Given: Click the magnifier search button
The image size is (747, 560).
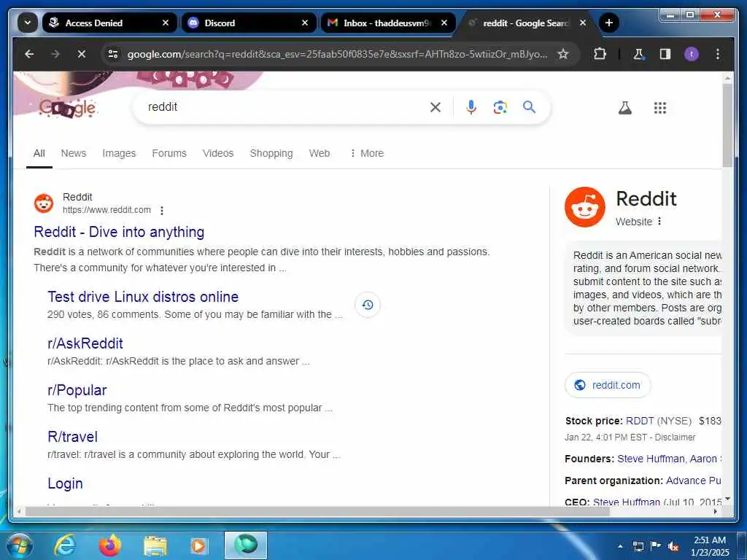Looking at the screenshot, I should coord(530,107).
